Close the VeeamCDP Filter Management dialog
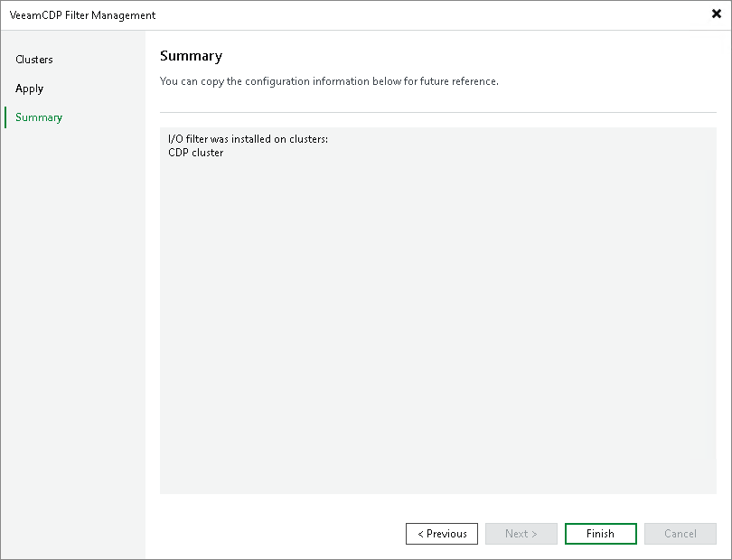The image size is (732, 560). (x=716, y=14)
